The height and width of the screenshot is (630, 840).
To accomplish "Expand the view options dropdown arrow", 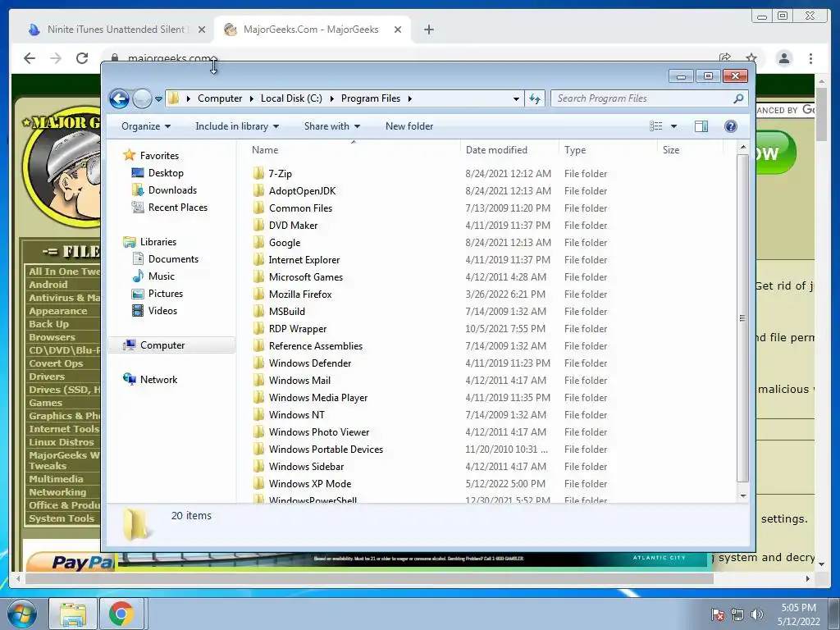I will [674, 126].
